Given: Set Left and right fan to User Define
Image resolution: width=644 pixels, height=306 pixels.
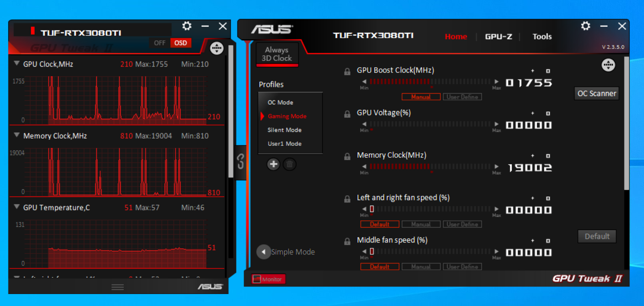Looking at the screenshot, I should coord(462,224).
